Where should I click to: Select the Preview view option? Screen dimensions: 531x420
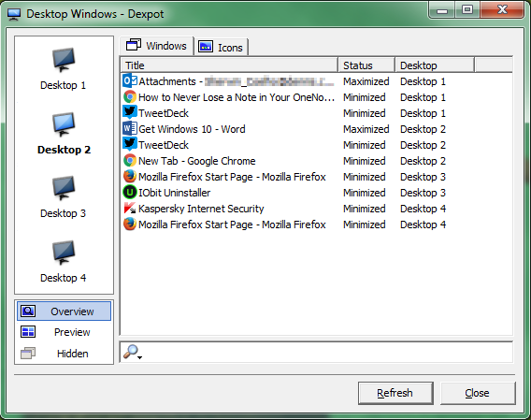(x=64, y=332)
